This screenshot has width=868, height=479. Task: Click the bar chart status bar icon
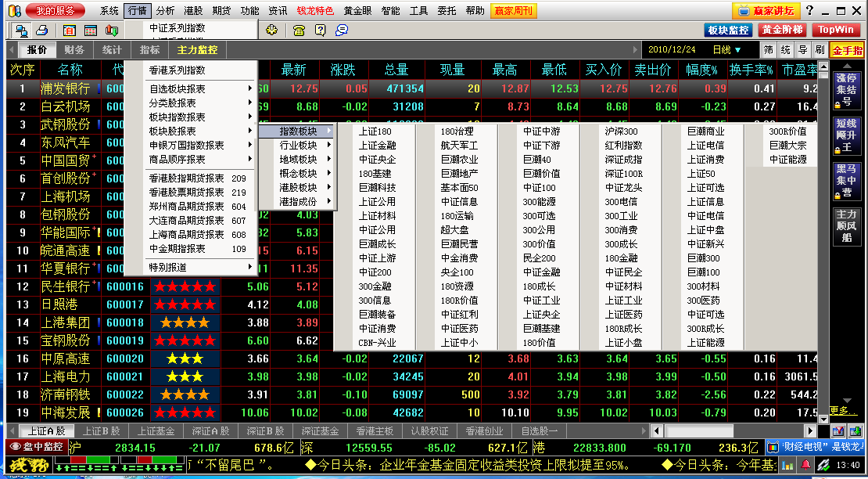(787, 465)
